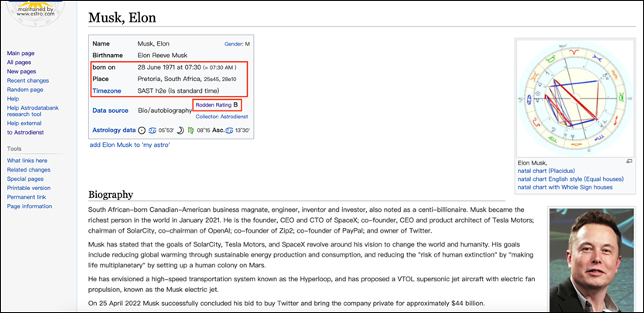644x313 pixels.
Task: Open Help external link
Action: [x=24, y=123]
